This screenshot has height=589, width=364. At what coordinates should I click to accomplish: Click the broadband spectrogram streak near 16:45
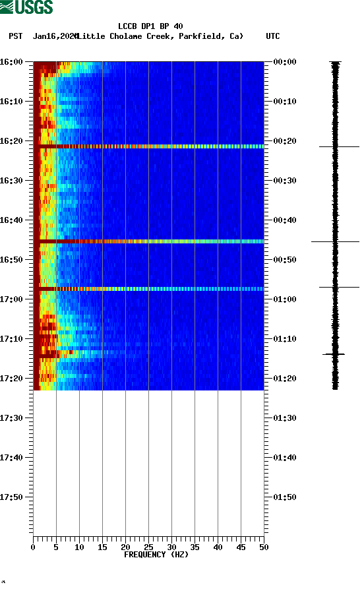pyautogui.click(x=149, y=241)
